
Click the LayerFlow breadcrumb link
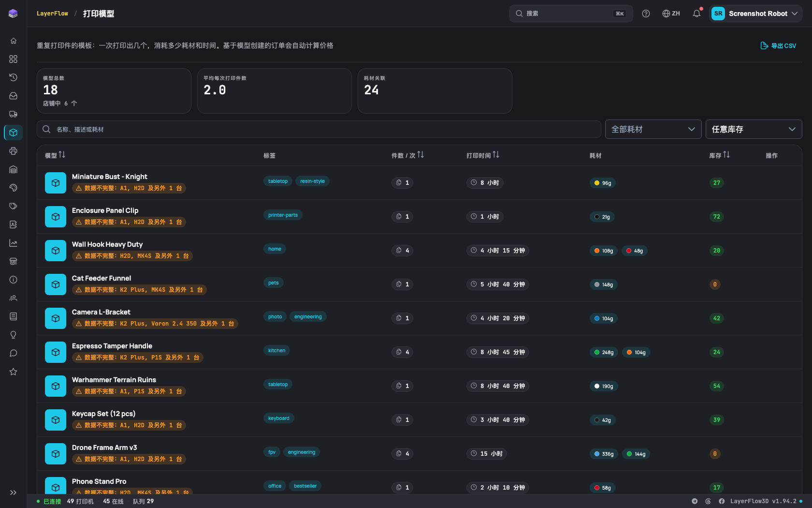pos(52,14)
